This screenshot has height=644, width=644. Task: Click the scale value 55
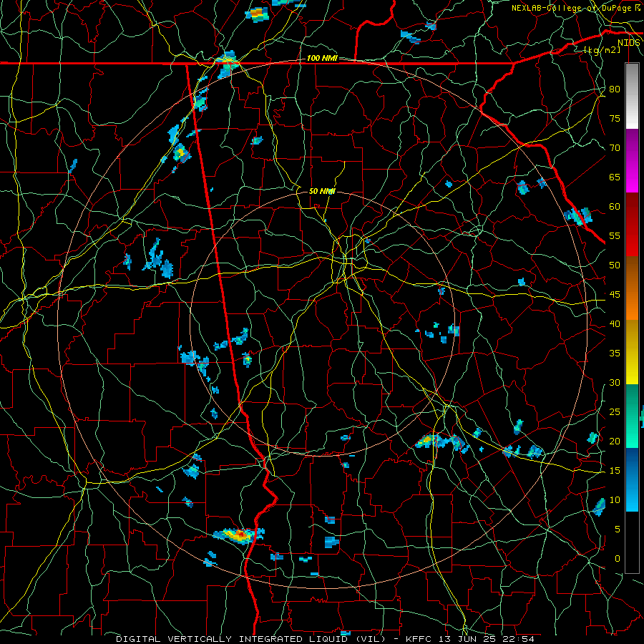pyautogui.click(x=615, y=236)
